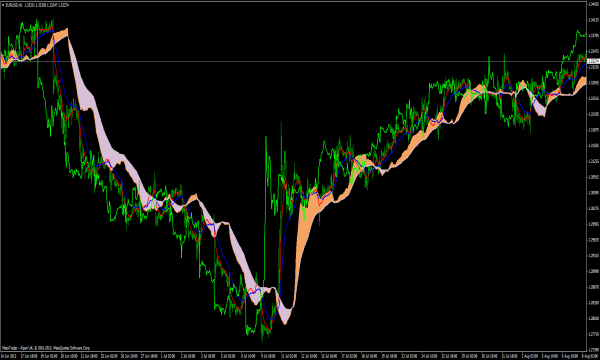Click the horizontal bid price line
The height and width of the screenshot is (360, 600).
[293, 61]
